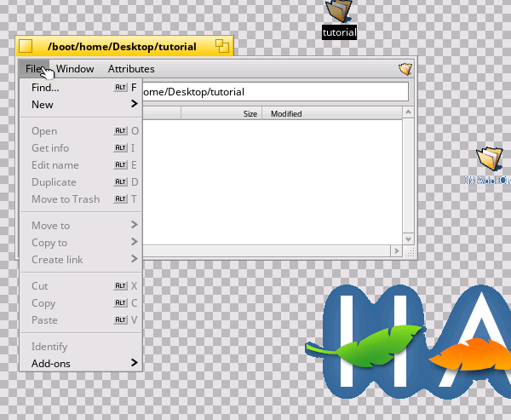Expand the New submenu
The image size is (511, 420).
81,105
